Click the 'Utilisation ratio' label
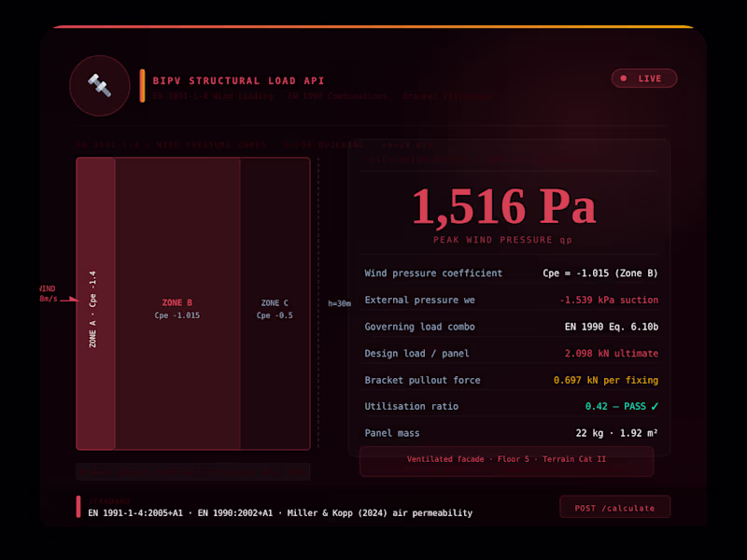 412,406
